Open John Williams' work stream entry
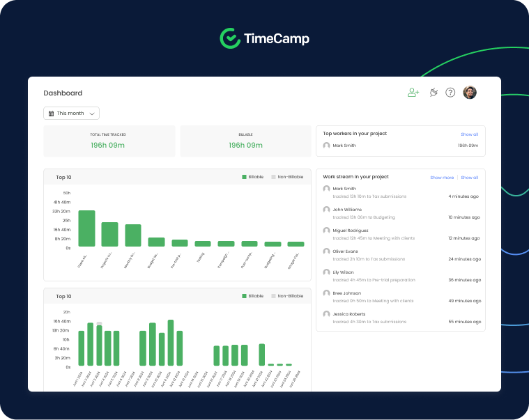Screen dimensions: 529x420 point(347,210)
